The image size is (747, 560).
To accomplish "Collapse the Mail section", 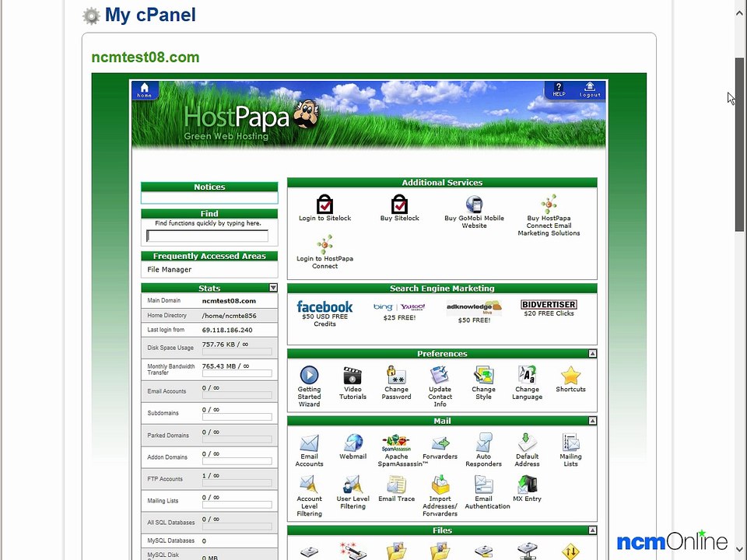I will 592,421.
